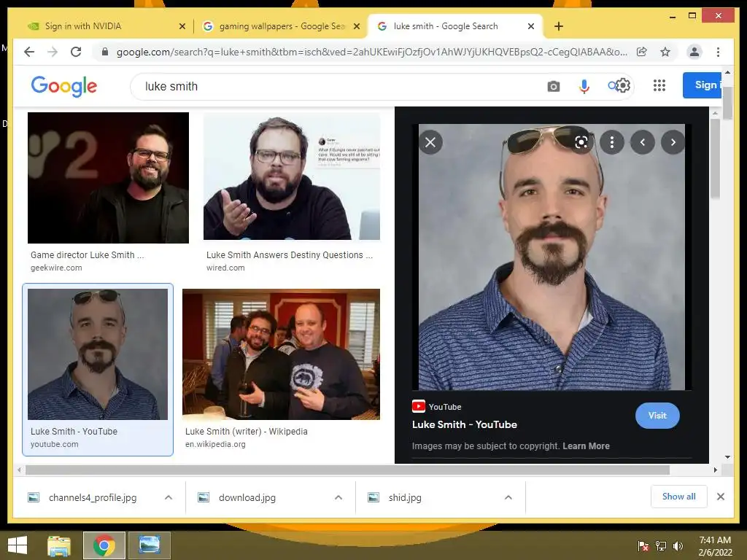Close the luke smith tab
This screenshot has height=560, width=747.
531,27
